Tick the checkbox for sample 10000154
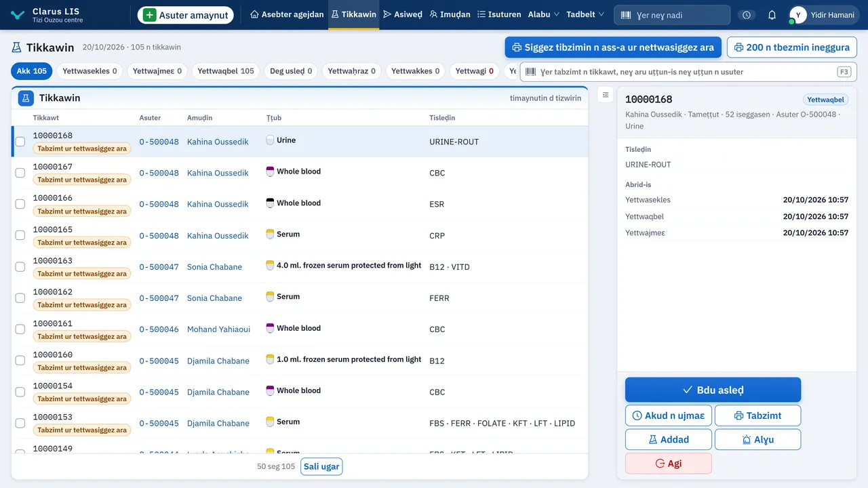The image size is (868, 488). pyautogui.click(x=20, y=392)
